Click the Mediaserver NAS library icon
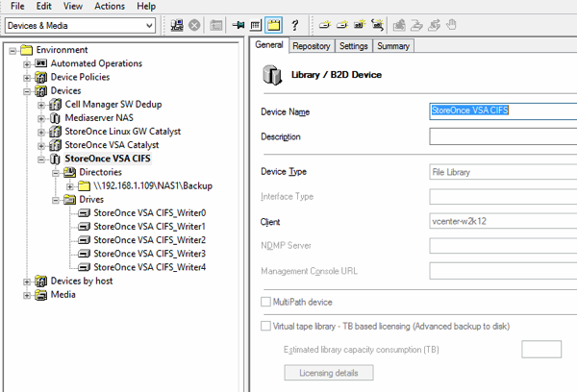 click(55, 118)
